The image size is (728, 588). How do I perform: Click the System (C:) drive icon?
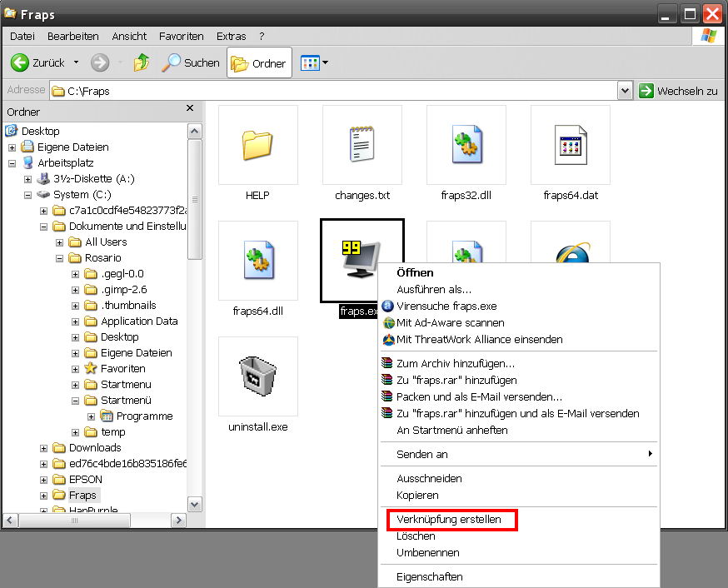(43, 194)
